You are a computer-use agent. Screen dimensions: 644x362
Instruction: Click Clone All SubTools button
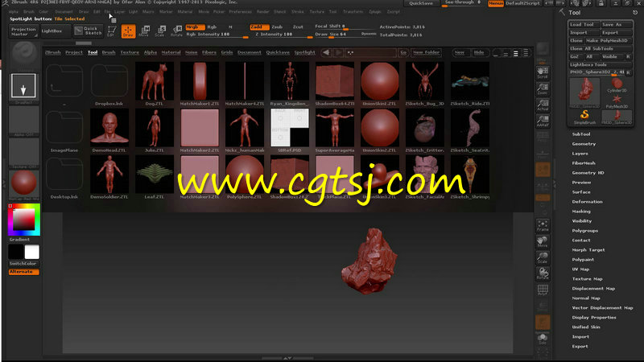point(600,48)
